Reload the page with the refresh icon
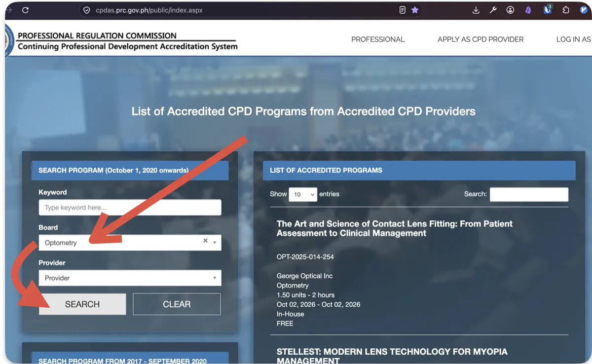 coord(25,10)
